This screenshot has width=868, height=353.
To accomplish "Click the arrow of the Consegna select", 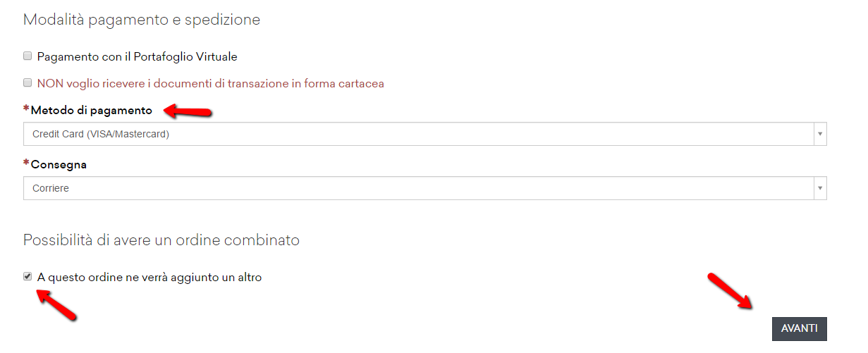I will (819, 188).
